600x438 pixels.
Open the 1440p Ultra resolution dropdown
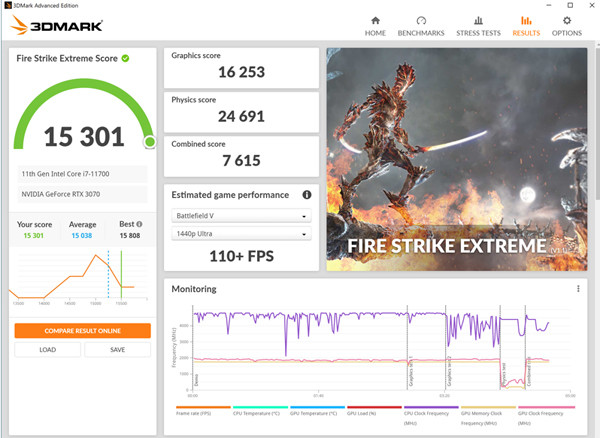(x=241, y=234)
